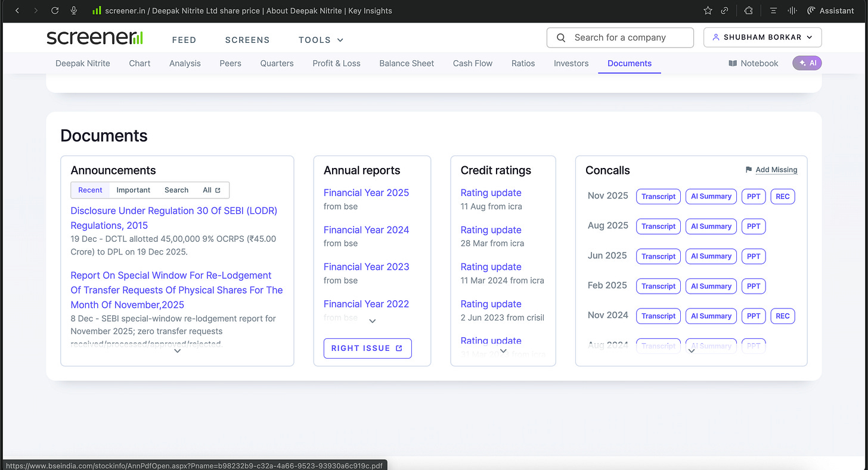
Task: Open Rating update dated 11 Aug
Action: click(x=491, y=192)
